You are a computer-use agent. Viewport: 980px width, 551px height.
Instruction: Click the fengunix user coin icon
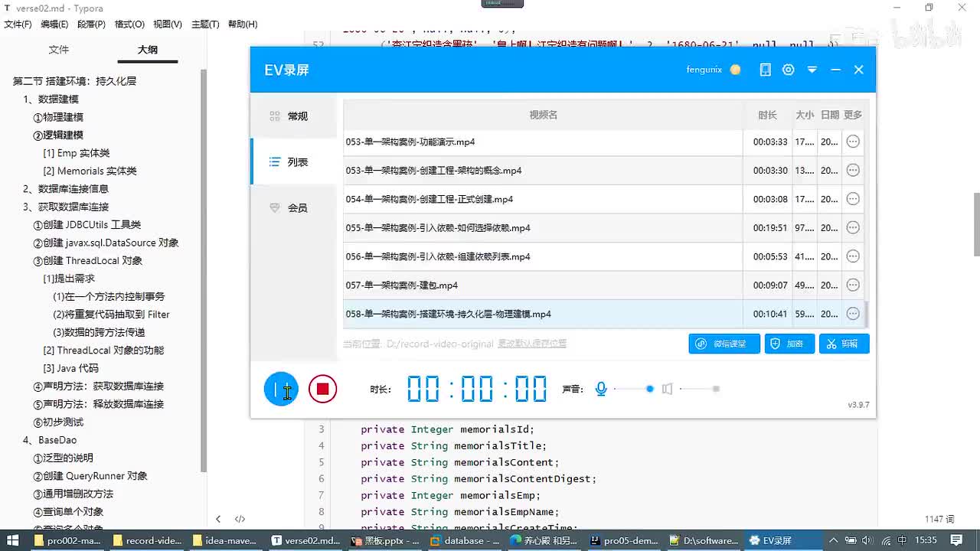click(x=735, y=70)
